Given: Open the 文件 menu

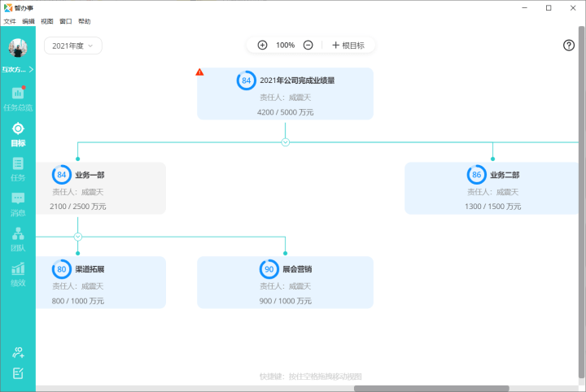Looking at the screenshot, I should 10,21.
